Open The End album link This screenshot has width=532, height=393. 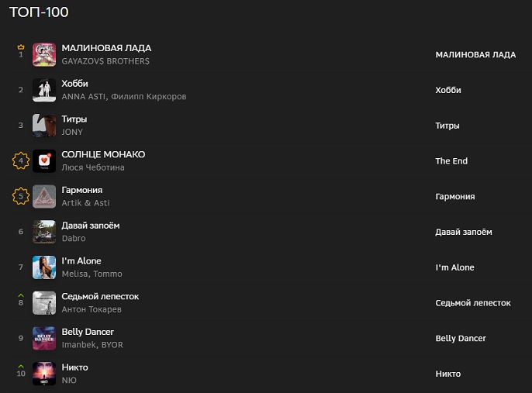451,161
